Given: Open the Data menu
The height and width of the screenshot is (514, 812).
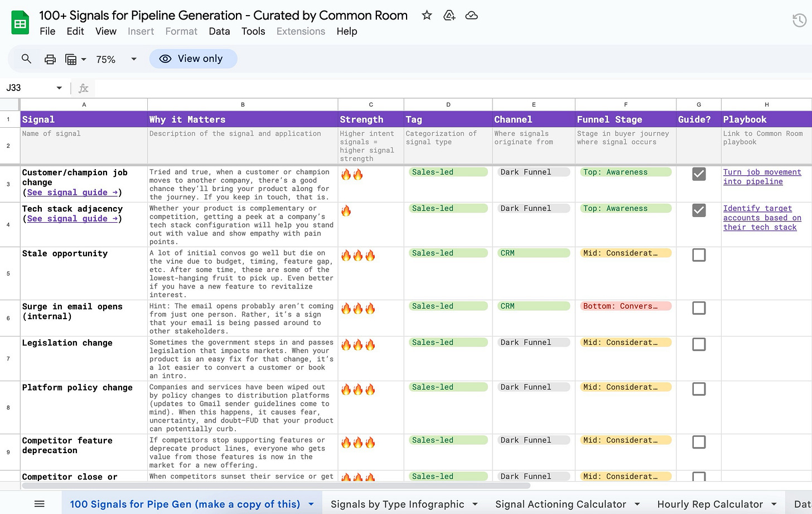Looking at the screenshot, I should [x=219, y=31].
